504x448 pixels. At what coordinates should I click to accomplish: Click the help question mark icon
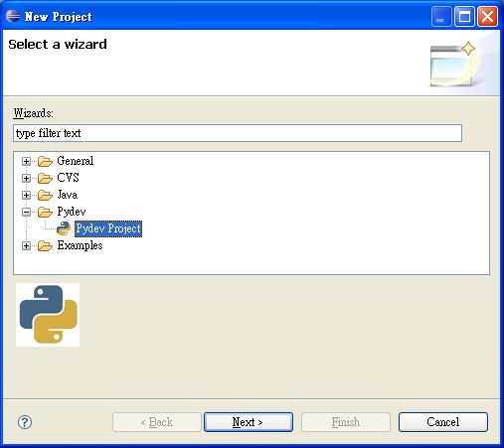point(25,422)
